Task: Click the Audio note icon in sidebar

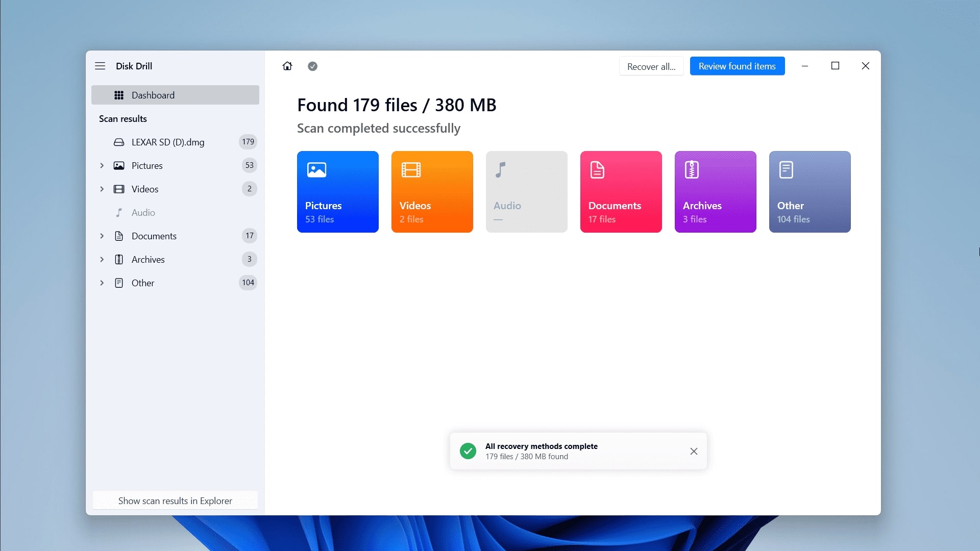Action: point(119,213)
